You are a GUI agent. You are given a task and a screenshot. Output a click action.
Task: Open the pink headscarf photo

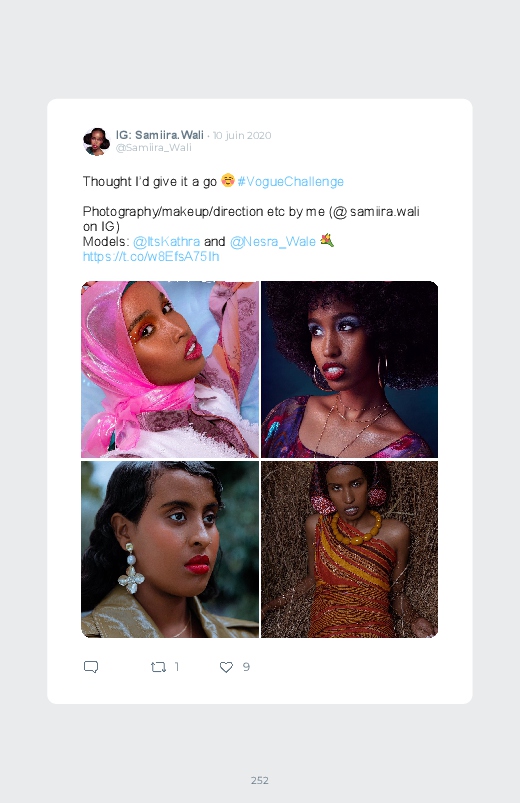click(x=170, y=369)
